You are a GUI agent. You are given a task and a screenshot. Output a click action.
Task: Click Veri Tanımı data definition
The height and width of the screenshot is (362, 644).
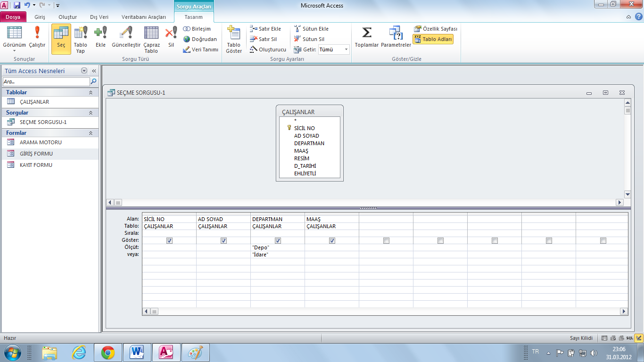pyautogui.click(x=201, y=49)
